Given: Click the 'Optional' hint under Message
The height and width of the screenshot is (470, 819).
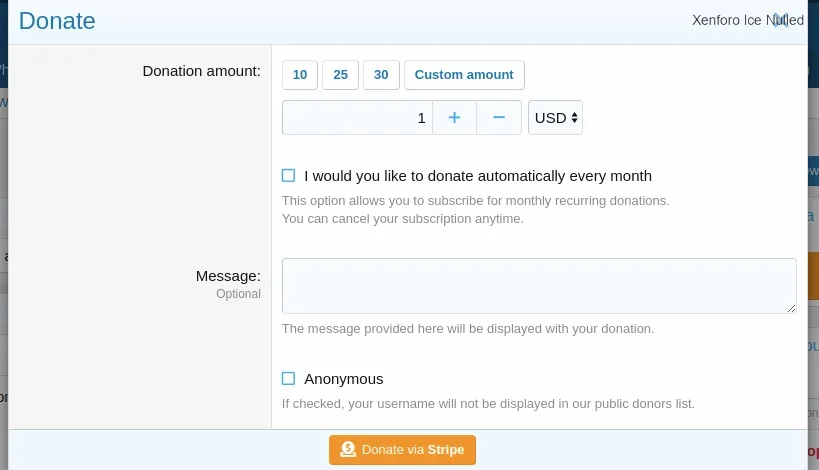Looking at the screenshot, I should click(238, 294).
